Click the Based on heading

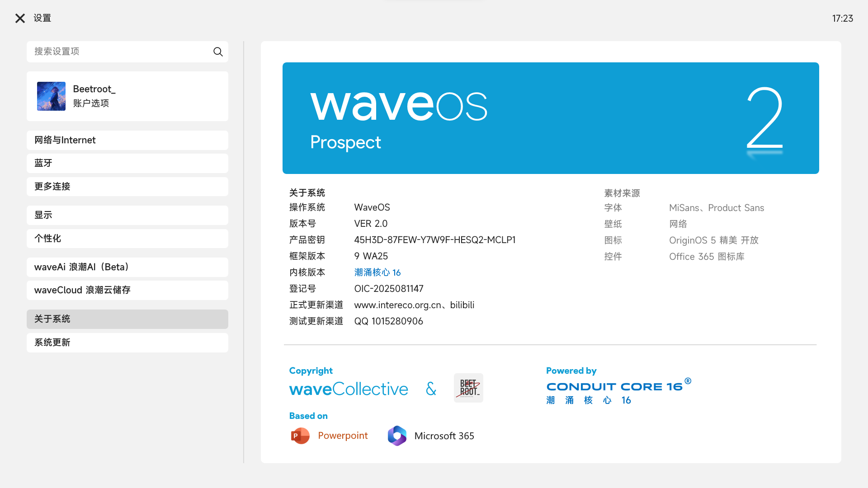[308, 416]
